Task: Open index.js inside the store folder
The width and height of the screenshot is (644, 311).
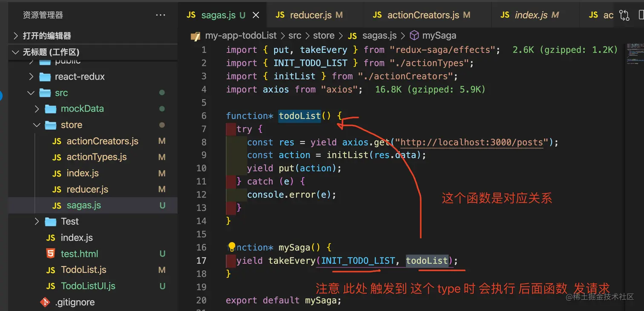Action: (x=83, y=174)
